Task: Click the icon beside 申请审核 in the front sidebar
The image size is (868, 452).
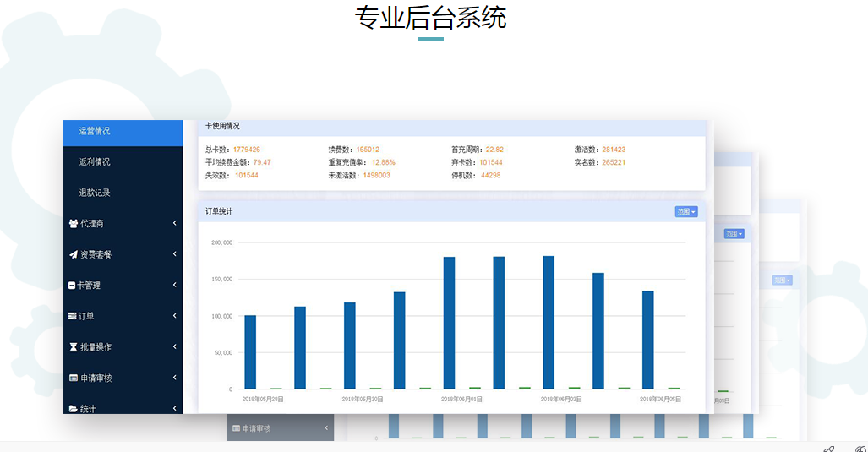Action: 73,378
